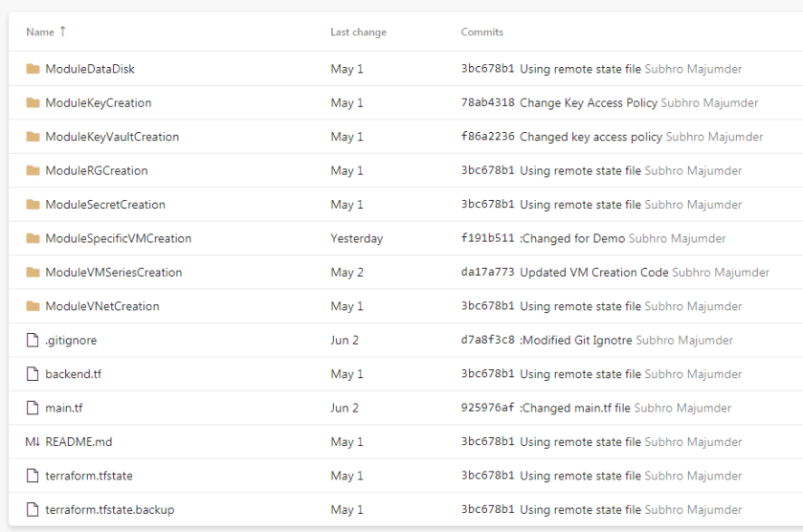Open the terraform.tfstate file

pyautogui.click(x=88, y=477)
